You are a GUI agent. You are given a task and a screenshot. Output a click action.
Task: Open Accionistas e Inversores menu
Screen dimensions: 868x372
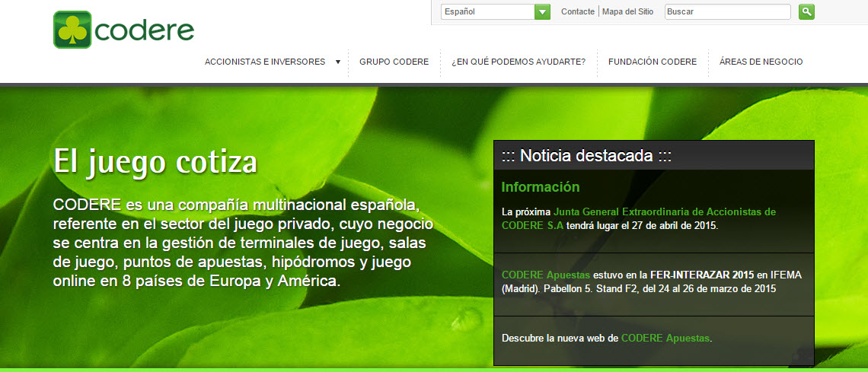tap(265, 62)
